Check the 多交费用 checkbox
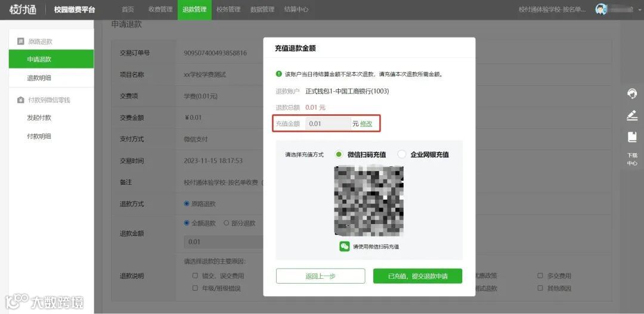 pyautogui.click(x=540, y=276)
